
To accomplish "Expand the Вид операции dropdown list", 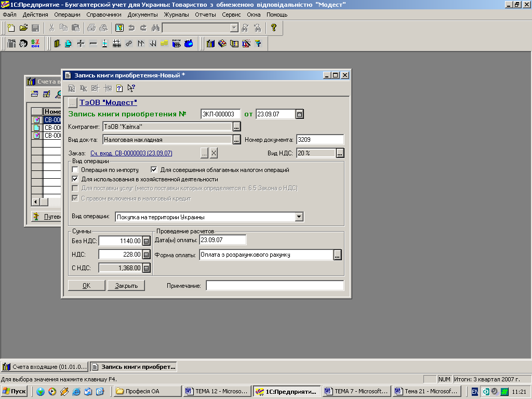I will [x=299, y=217].
